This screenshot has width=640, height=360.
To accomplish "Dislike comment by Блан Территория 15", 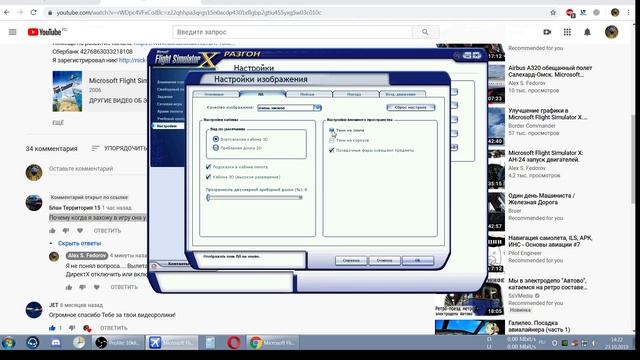I will pyautogui.click(x=66, y=231).
